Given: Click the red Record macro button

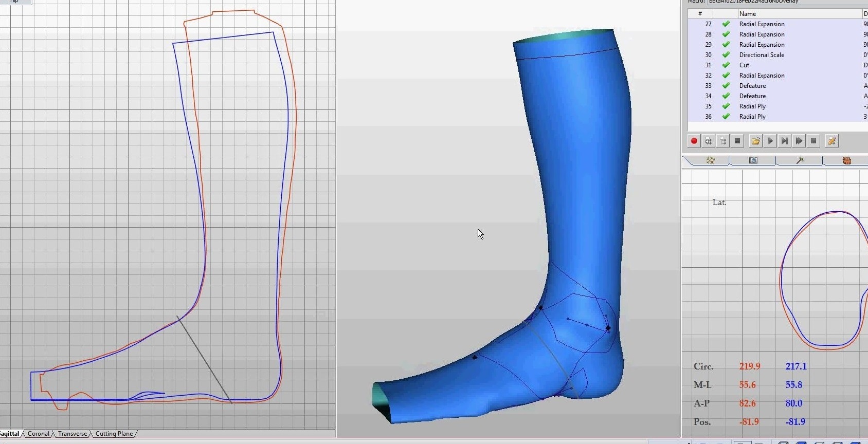Looking at the screenshot, I should point(694,141).
